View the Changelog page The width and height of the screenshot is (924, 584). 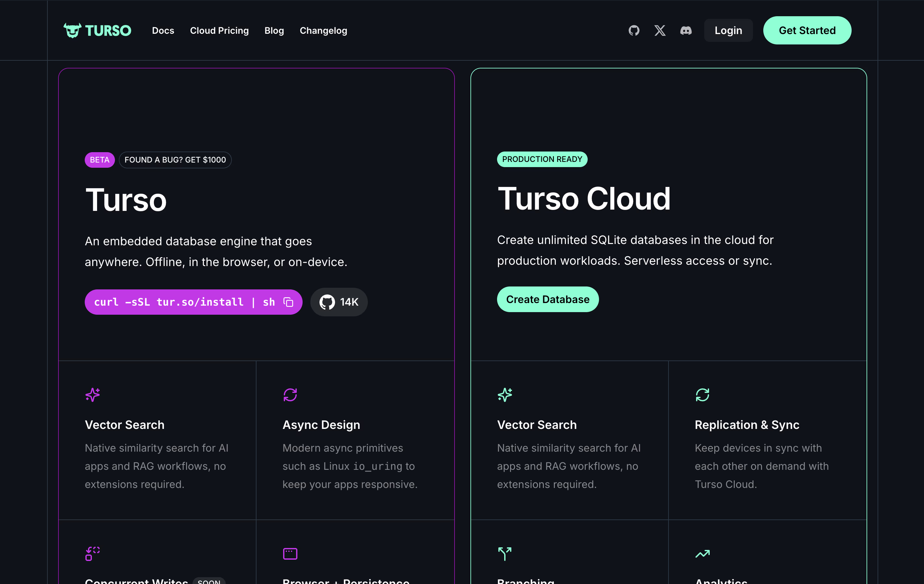(x=323, y=30)
